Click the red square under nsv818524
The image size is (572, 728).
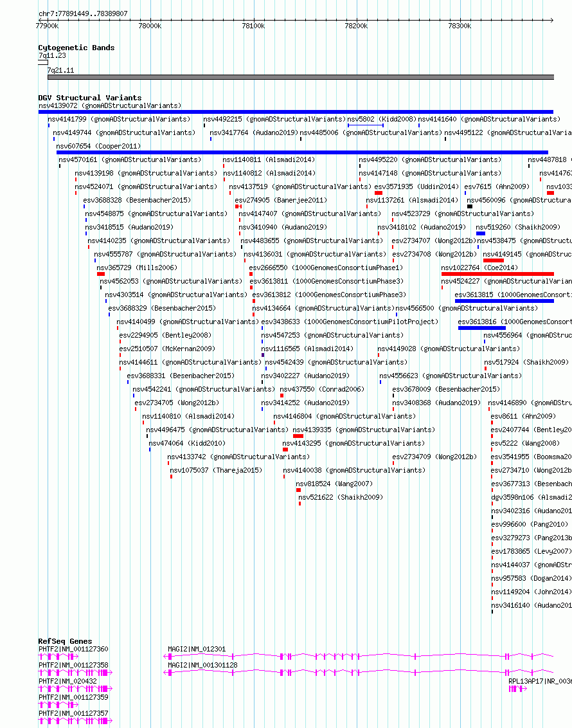298,490
